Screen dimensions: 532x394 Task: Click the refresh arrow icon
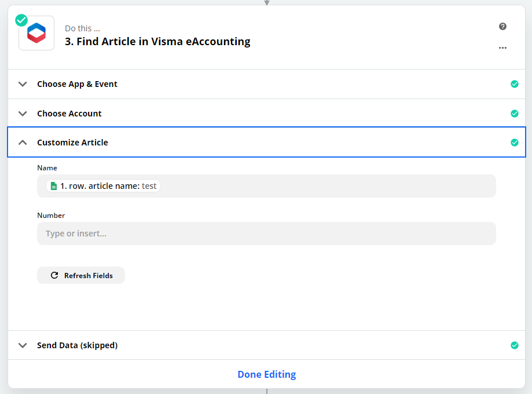click(x=54, y=275)
